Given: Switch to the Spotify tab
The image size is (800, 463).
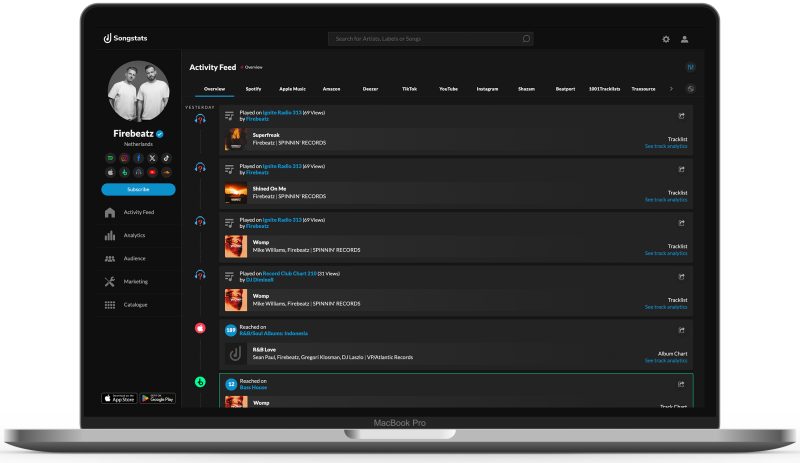Looking at the screenshot, I should click(253, 89).
